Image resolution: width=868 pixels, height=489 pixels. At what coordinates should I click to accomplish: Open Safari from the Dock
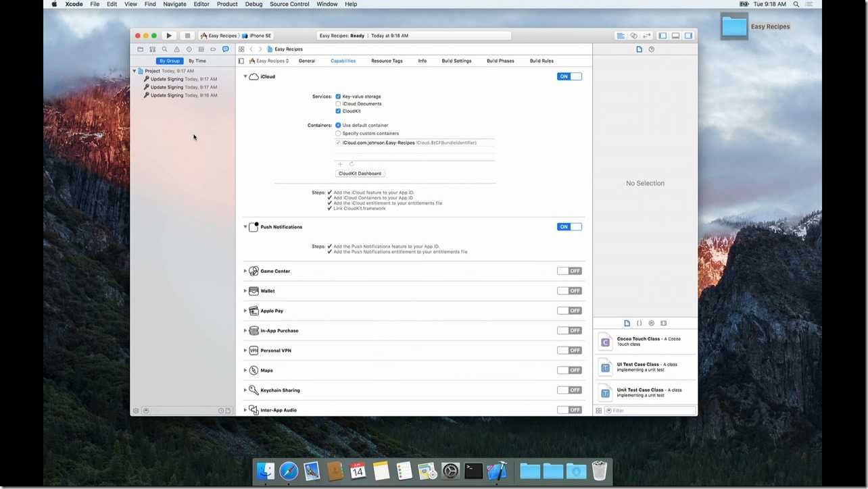click(x=289, y=471)
